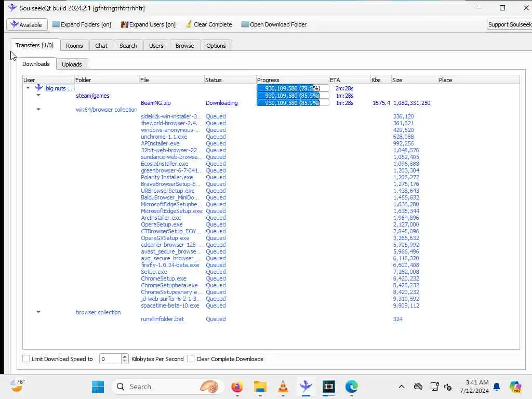Click the Soulseek title bar logo icon
The image size is (532, 399).
pos(12,7)
